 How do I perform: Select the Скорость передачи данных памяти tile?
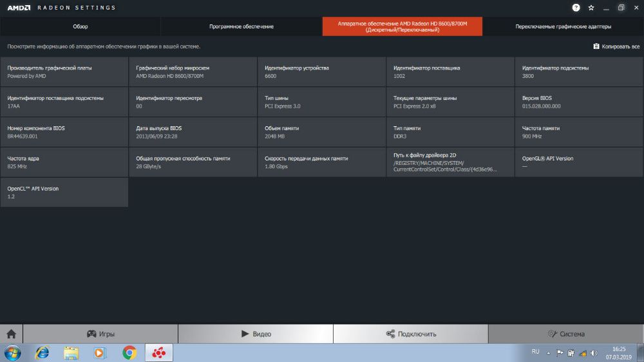click(321, 162)
